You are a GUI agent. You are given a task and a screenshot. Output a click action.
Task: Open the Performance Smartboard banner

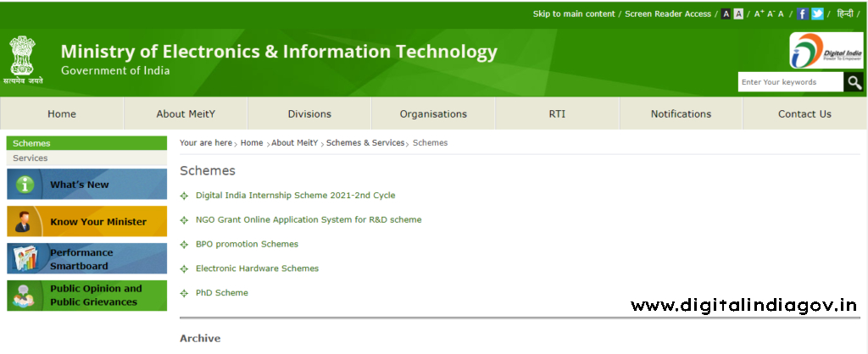[87, 258]
